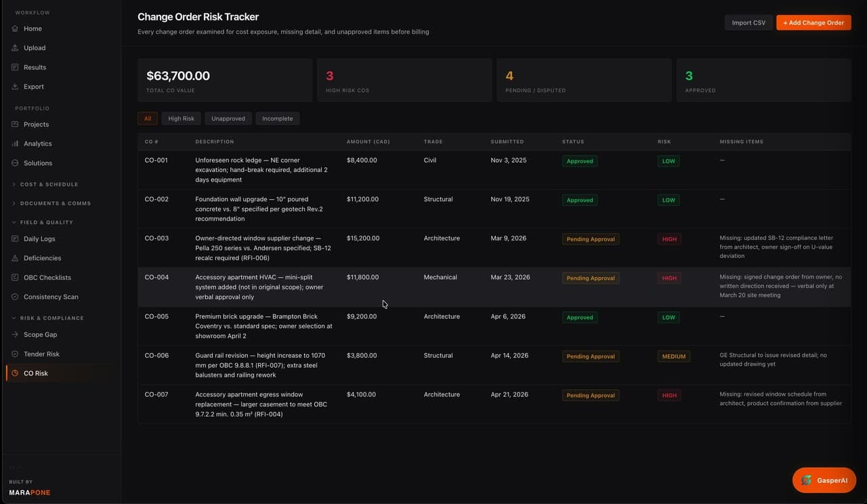The width and height of the screenshot is (867, 504).
Task: Click the Apr 21, 2026 submitted date
Action: point(509,395)
